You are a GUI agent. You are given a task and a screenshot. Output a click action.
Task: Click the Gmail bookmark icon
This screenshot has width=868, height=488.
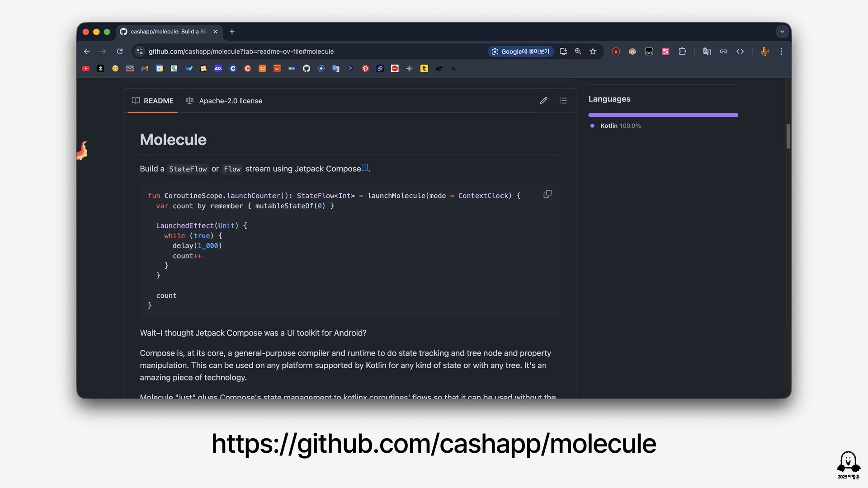[x=145, y=69]
